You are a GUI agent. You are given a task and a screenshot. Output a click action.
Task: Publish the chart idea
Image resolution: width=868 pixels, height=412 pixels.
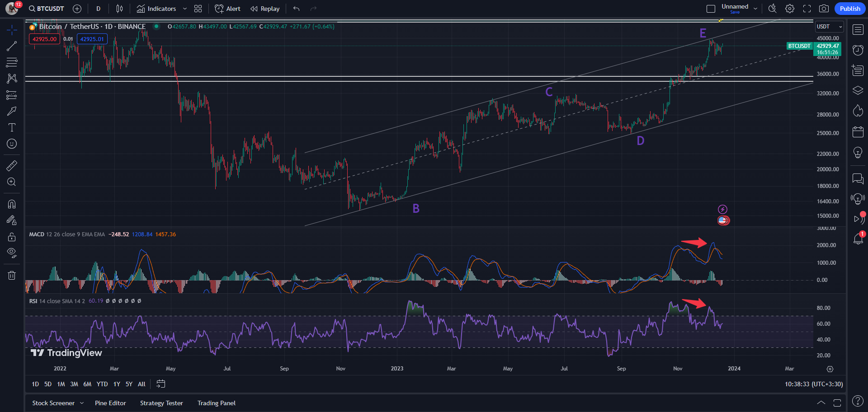point(850,9)
